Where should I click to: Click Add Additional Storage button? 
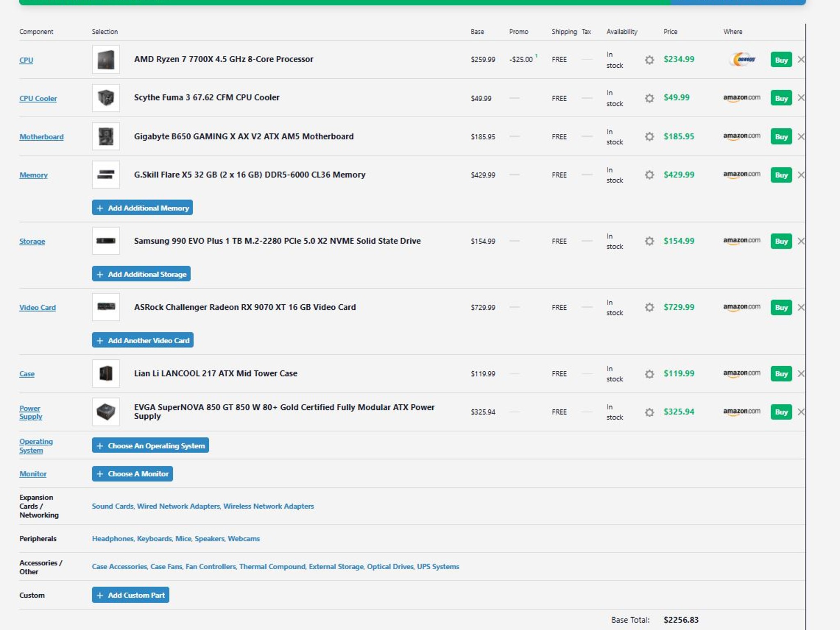141,274
